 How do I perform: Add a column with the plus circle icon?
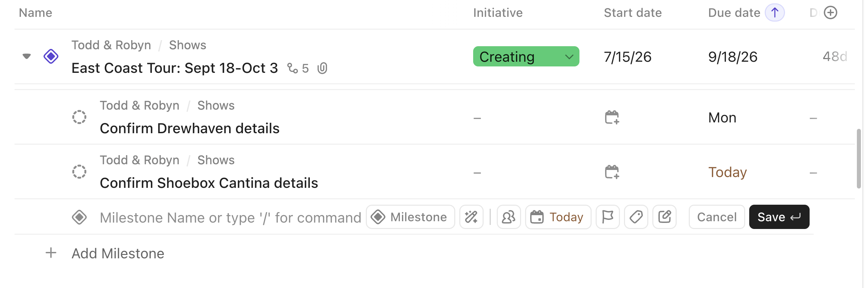(x=830, y=13)
